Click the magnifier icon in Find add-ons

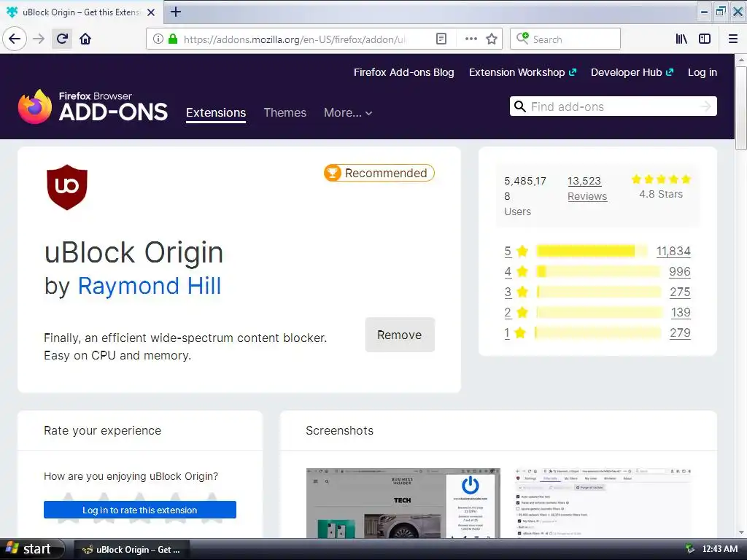519,106
